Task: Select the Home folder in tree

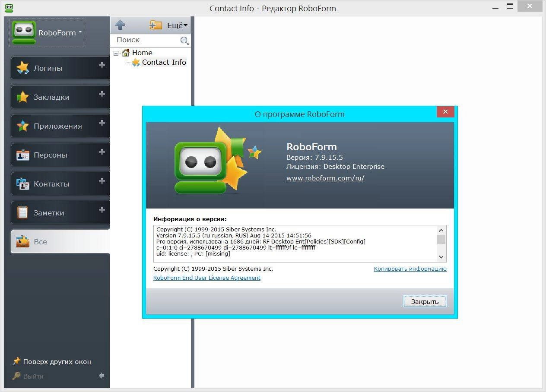Action: click(x=142, y=53)
